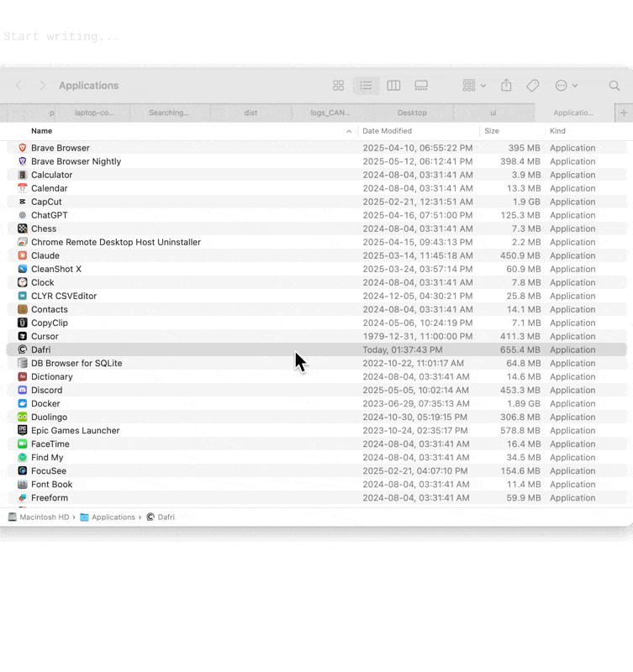Switch to the Searching... tab

point(169,113)
